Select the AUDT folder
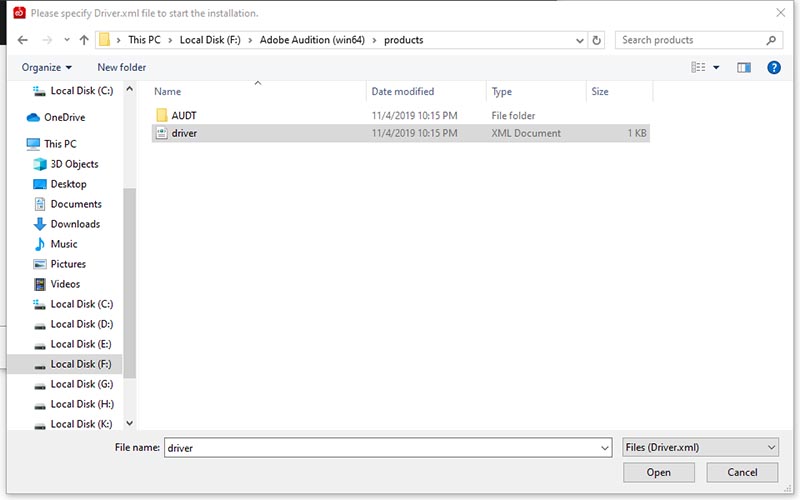The height and width of the screenshot is (500, 800). tap(183, 115)
